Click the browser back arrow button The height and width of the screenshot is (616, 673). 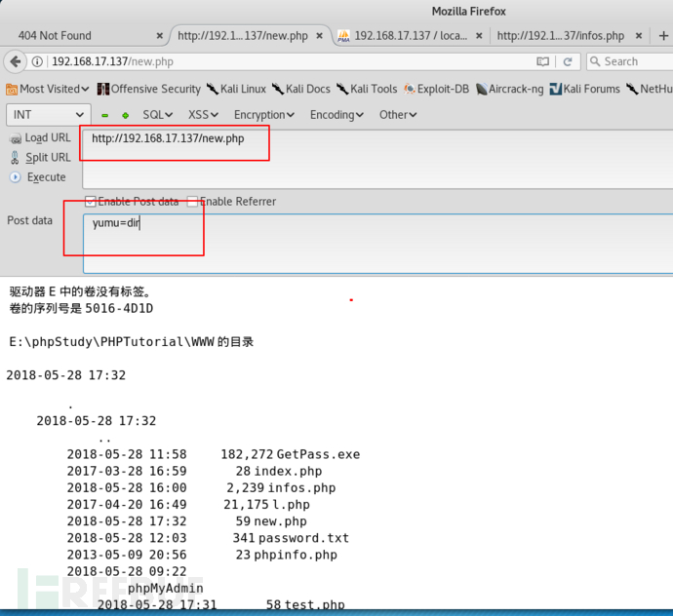pos(16,61)
